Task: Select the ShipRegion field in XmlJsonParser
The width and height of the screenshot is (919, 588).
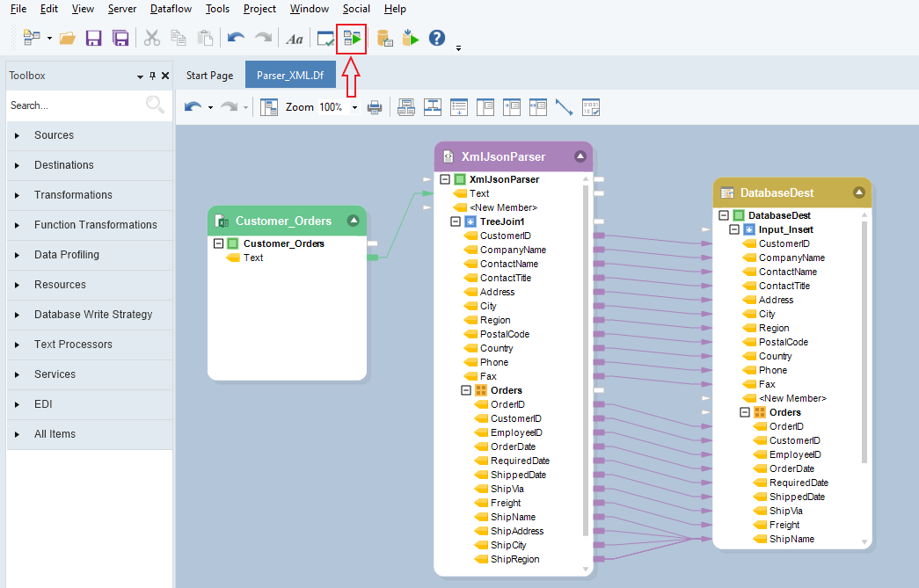Action: 514,559
